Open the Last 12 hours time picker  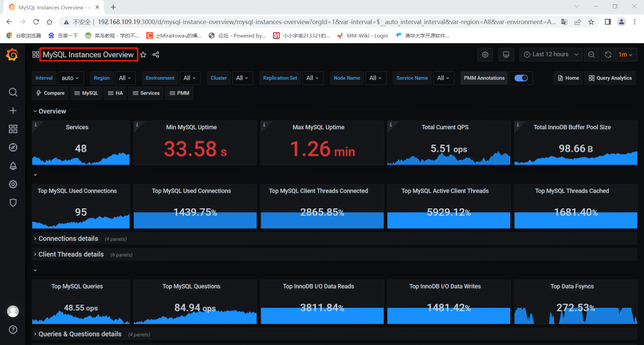[x=550, y=54]
